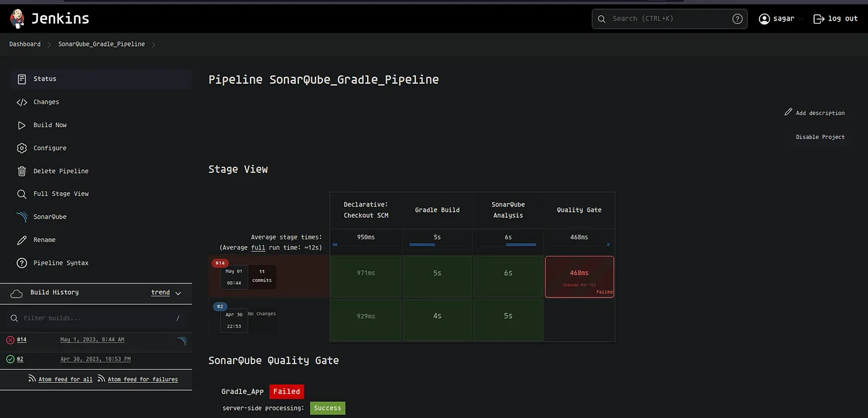Click SonarQube badge icon on build #14 row
Viewport: 868px width, 418px height.
point(182,340)
